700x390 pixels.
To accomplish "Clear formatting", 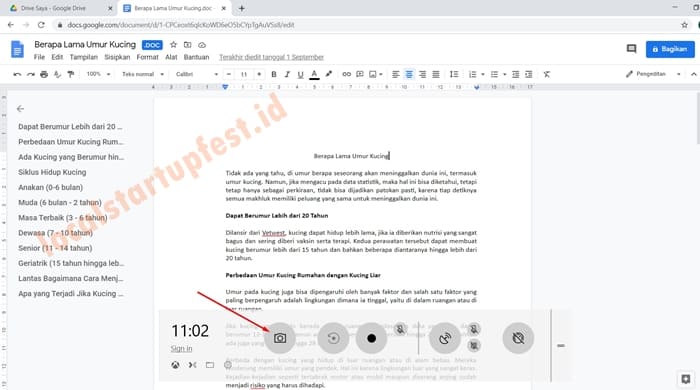I will (x=547, y=75).
